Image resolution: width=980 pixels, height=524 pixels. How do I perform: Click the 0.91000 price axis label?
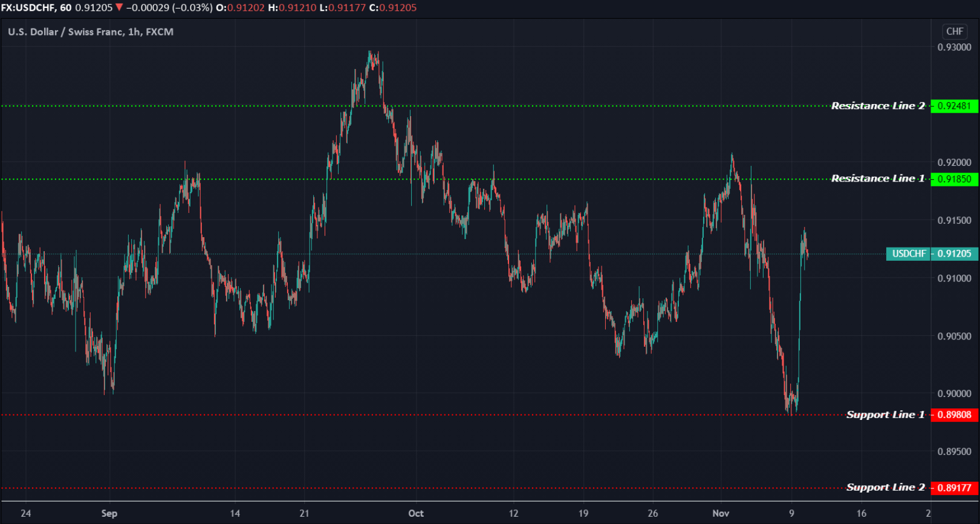pyautogui.click(x=955, y=278)
